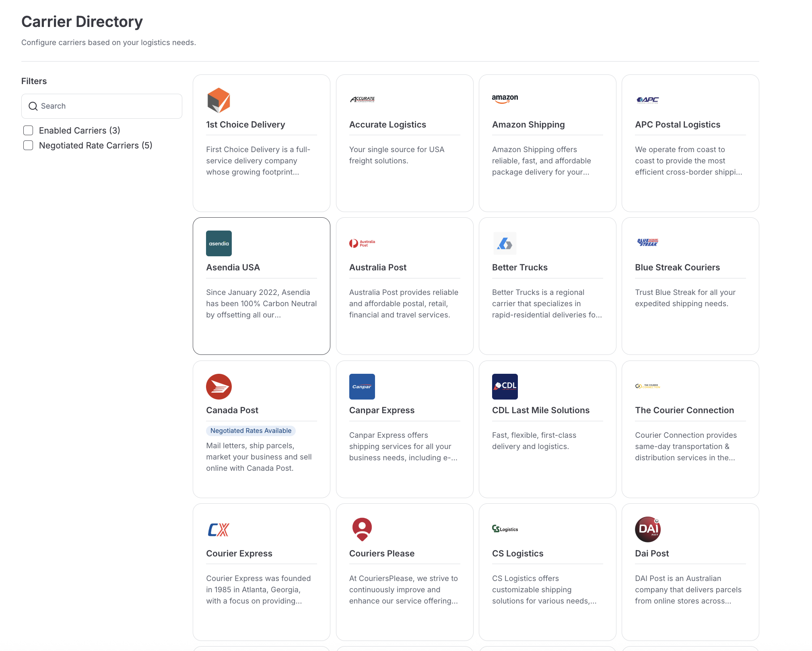Click the Courier Express CX logo
This screenshot has width=812, height=651.
218,529
